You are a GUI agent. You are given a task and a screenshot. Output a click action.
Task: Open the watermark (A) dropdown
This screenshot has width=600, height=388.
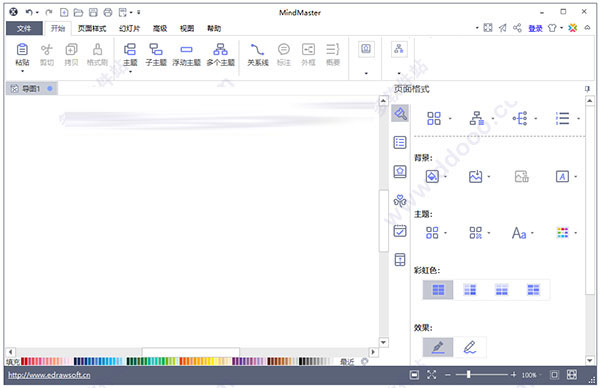pos(575,176)
